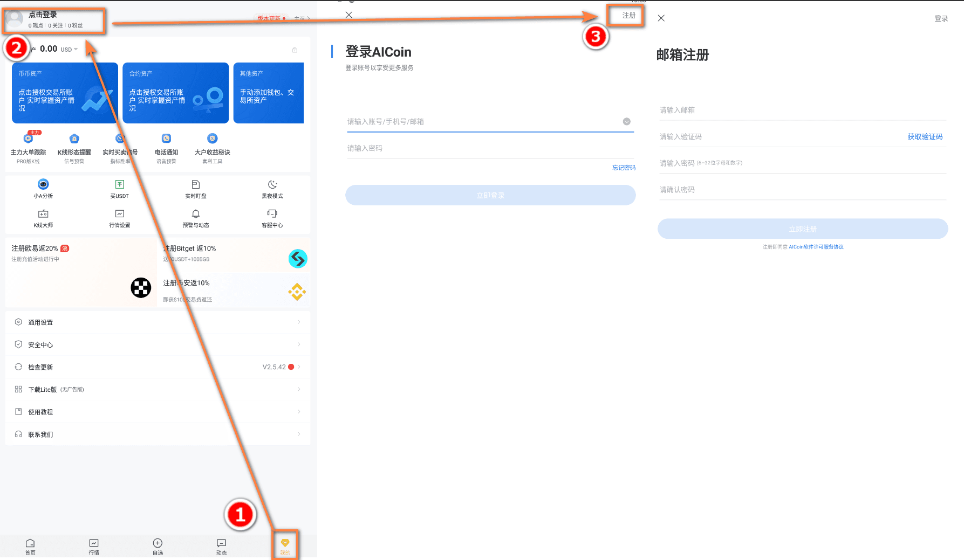Open 合约资产 card

pyautogui.click(x=176, y=93)
